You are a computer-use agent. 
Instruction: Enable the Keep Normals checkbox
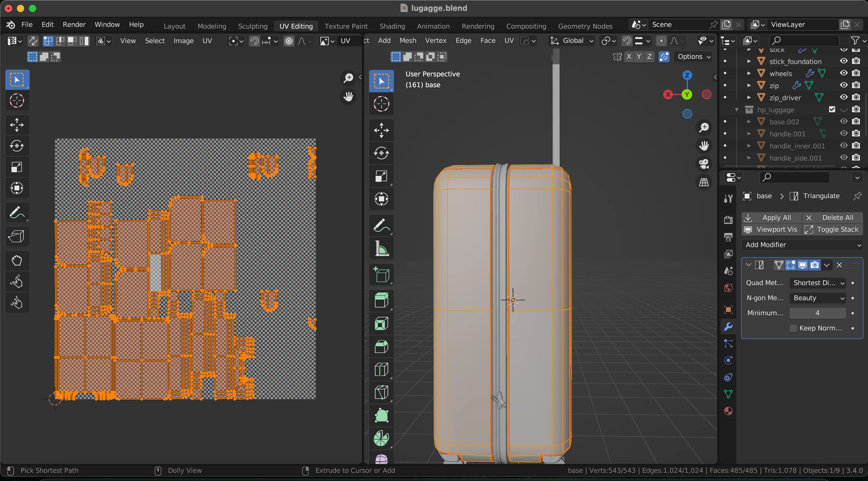point(793,328)
